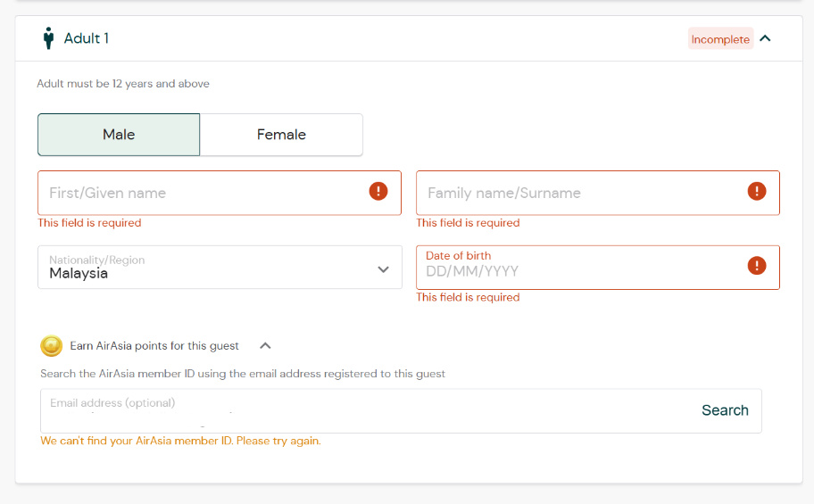The height and width of the screenshot is (504, 814).
Task: Click Earn AirAsia points for this guest label
Action: point(154,346)
